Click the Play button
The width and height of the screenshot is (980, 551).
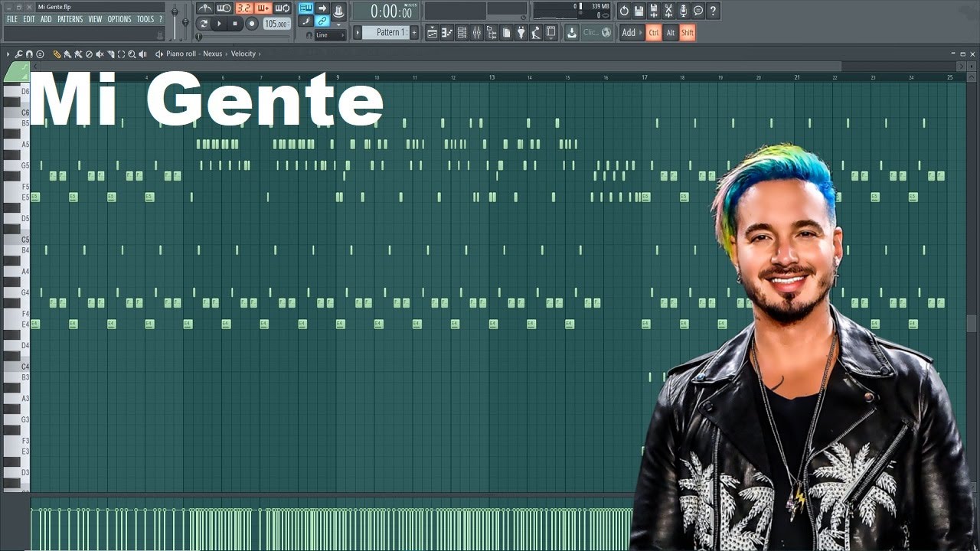pos(219,24)
